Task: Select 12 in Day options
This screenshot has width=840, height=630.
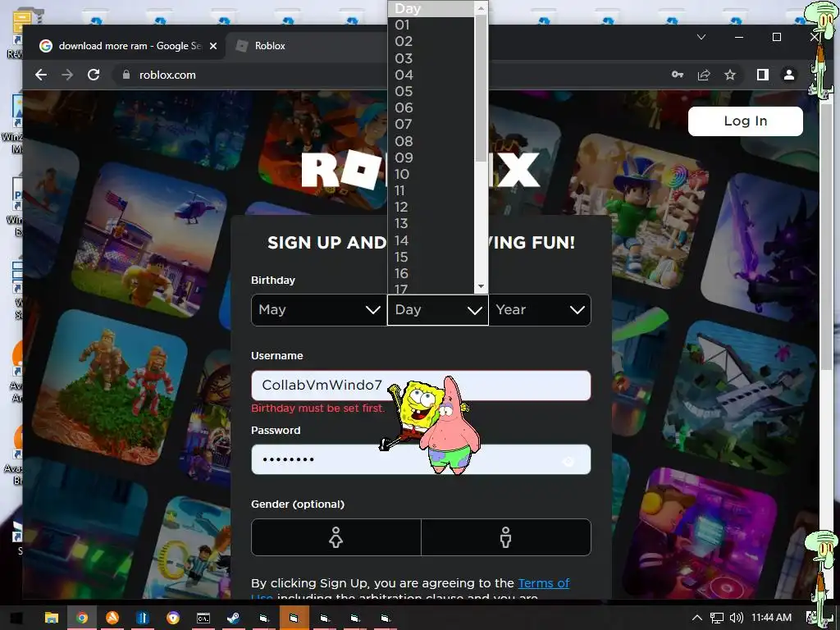Action: pos(431,208)
